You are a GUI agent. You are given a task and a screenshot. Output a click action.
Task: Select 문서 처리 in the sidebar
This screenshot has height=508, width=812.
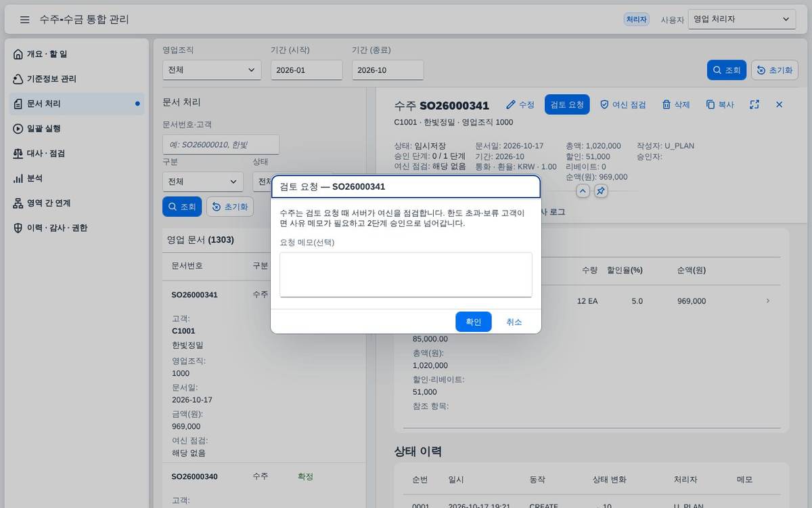(x=76, y=104)
